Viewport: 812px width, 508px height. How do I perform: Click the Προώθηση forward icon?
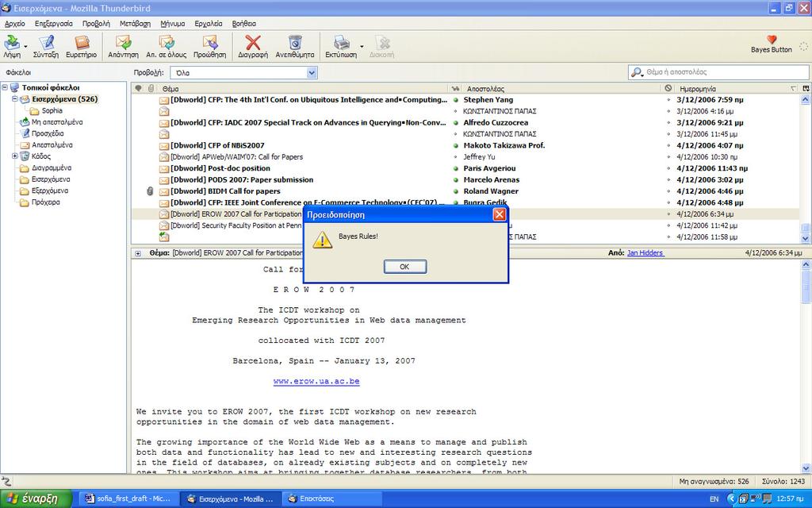coord(209,42)
